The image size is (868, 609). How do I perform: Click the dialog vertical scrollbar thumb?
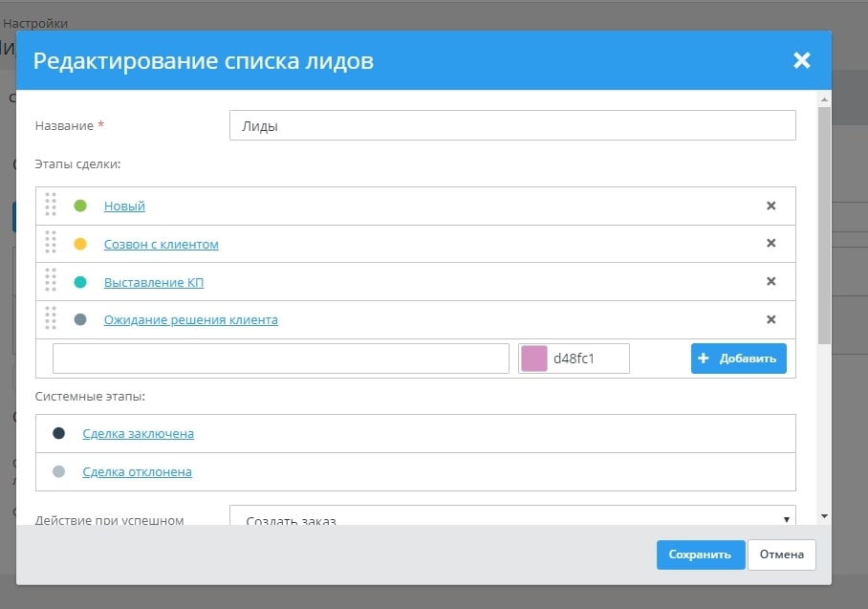coord(824,226)
